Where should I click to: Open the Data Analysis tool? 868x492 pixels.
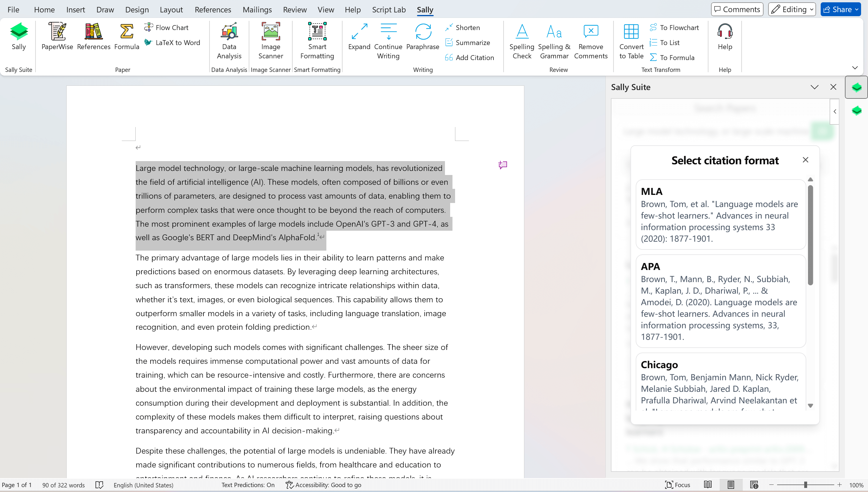pyautogui.click(x=229, y=41)
